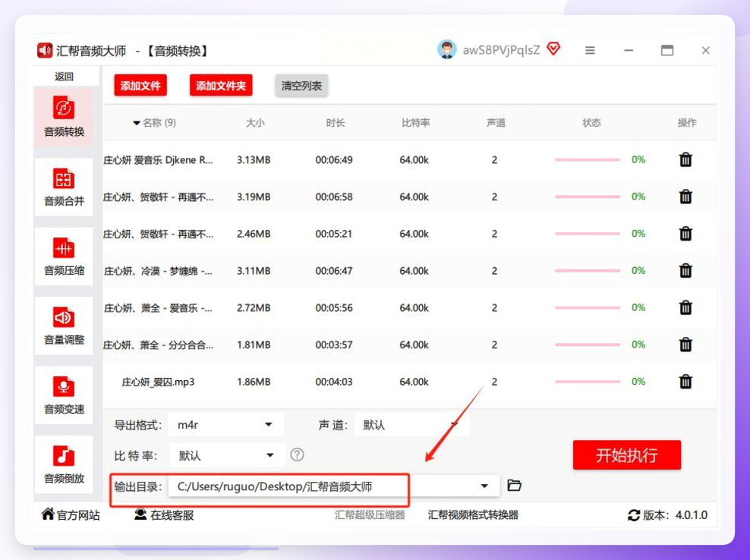Click 开始执行 button

point(626,455)
